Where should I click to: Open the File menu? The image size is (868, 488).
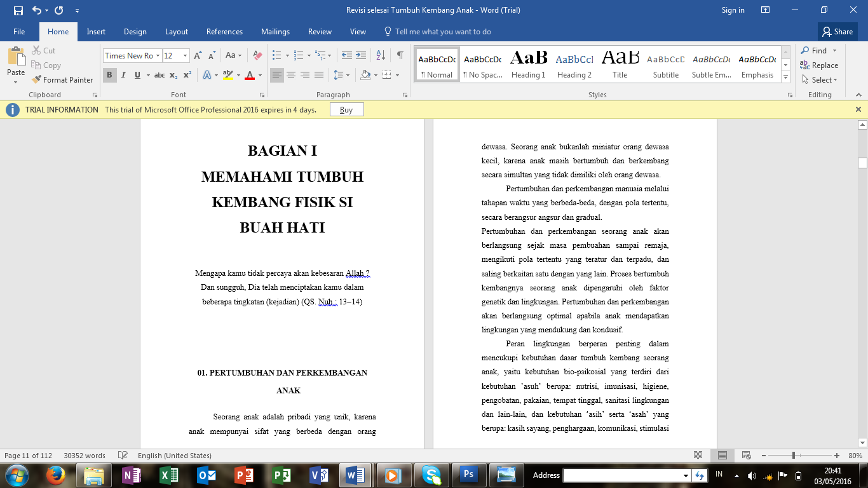tap(19, 32)
